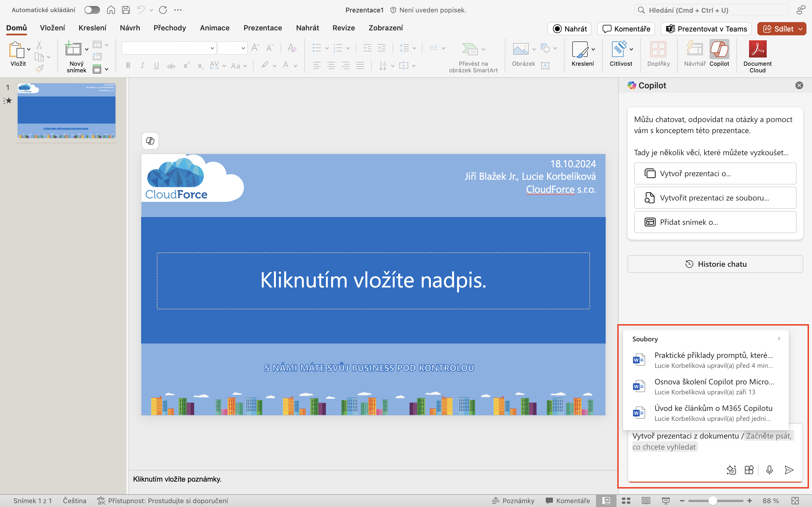Viewport: 812px width, 507px height.
Task: Click Prezentovat v Teams button
Action: tap(706, 29)
